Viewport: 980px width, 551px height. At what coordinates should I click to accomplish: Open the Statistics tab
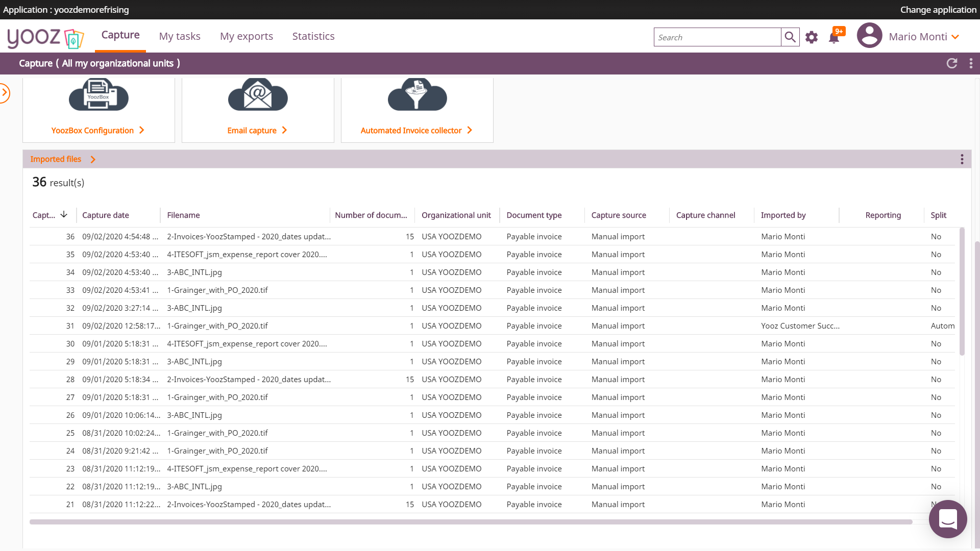[x=313, y=36]
